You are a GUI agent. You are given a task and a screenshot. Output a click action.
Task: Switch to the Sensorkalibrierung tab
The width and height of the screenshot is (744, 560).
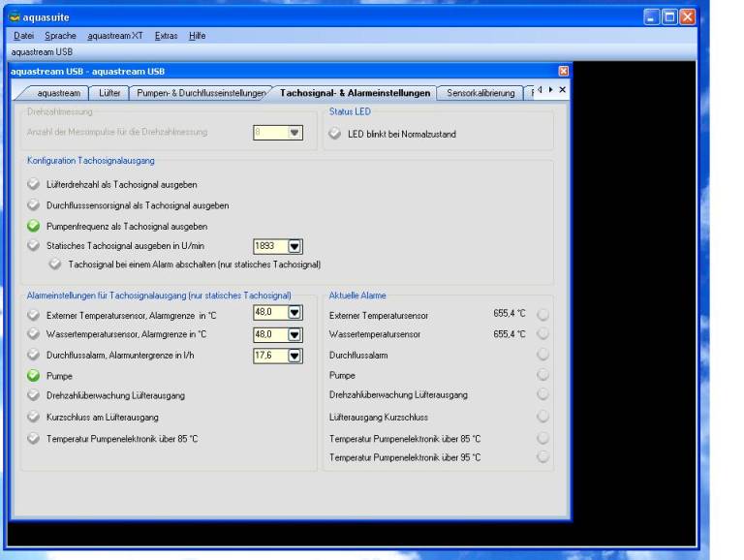(480, 93)
